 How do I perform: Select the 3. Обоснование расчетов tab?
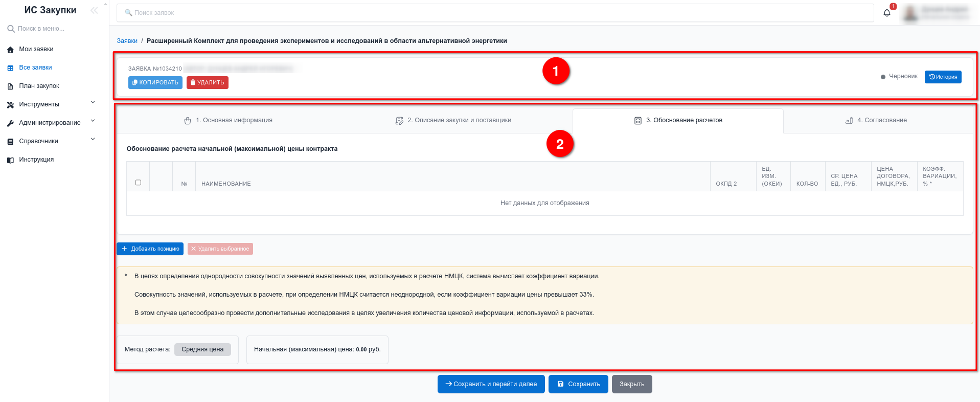pos(678,121)
